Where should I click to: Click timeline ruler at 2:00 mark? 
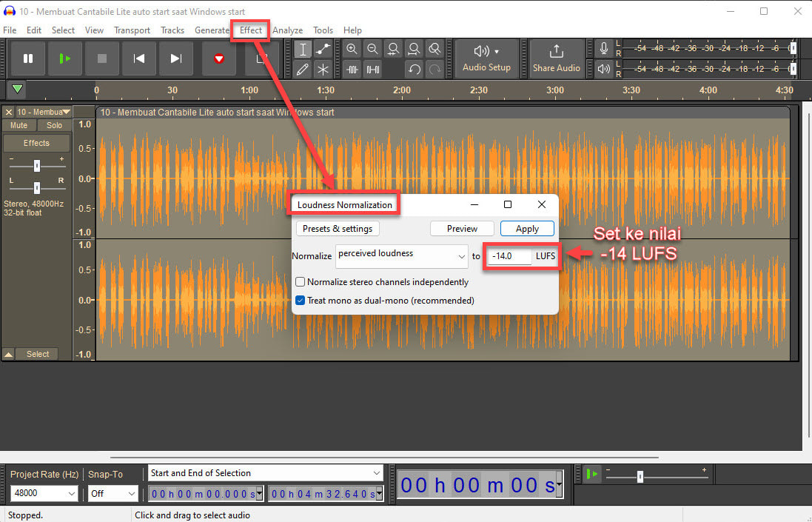coord(402,90)
